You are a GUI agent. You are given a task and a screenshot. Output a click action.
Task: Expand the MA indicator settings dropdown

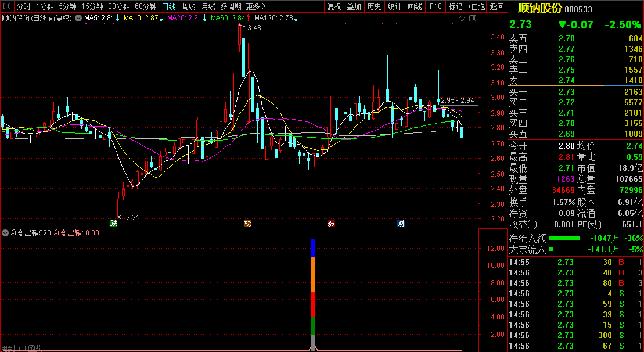[x=78, y=18]
